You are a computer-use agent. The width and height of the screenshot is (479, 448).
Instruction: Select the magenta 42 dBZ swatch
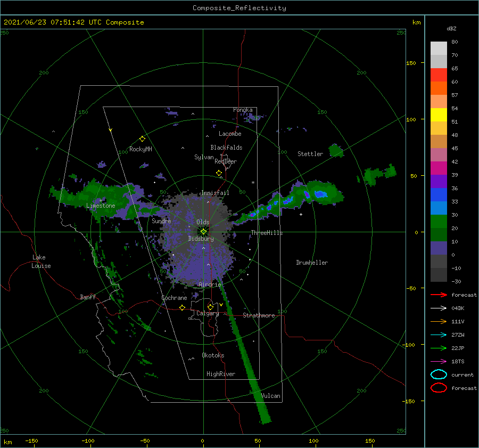pos(439,168)
